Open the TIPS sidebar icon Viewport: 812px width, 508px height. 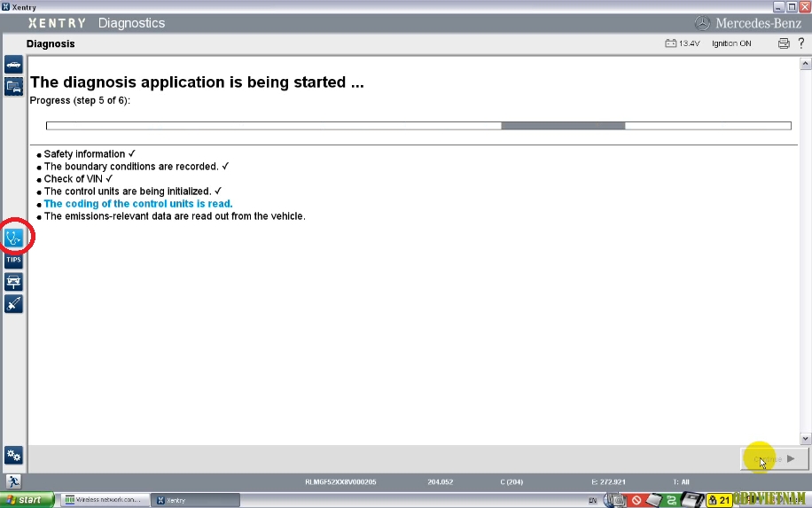(x=13, y=260)
